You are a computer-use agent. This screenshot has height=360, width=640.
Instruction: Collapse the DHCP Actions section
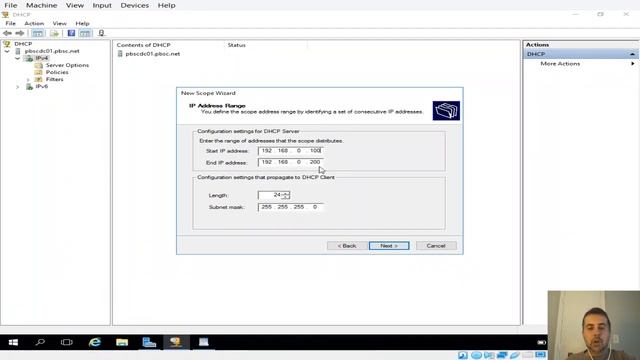pos(632,54)
